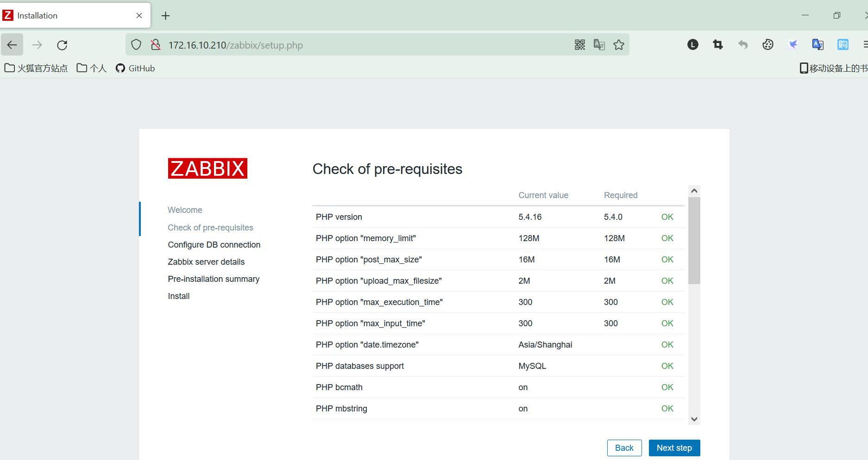The image size is (868, 460).
Task: Open the 个人 bookmarks folder
Action: click(x=91, y=68)
